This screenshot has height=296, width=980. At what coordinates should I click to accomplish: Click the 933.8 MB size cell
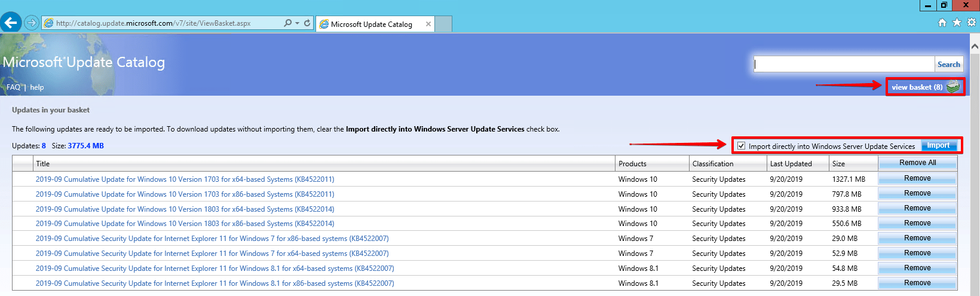click(847, 209)
